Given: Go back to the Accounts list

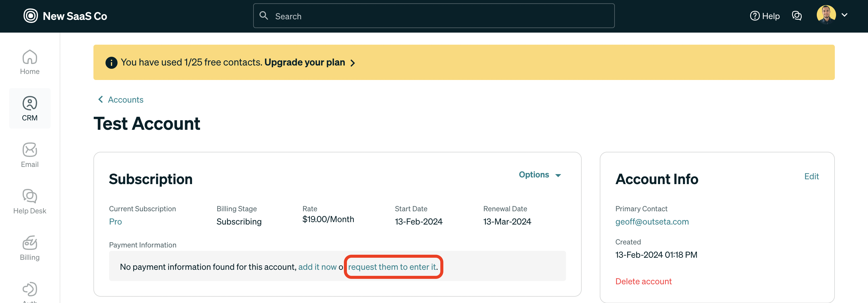Looking at the screenshot, I should (125, 100).
